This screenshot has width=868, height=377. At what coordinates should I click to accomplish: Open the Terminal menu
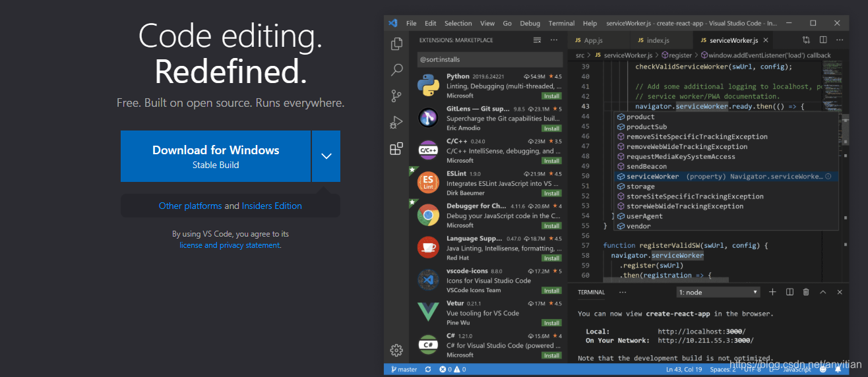coord(561,23)
